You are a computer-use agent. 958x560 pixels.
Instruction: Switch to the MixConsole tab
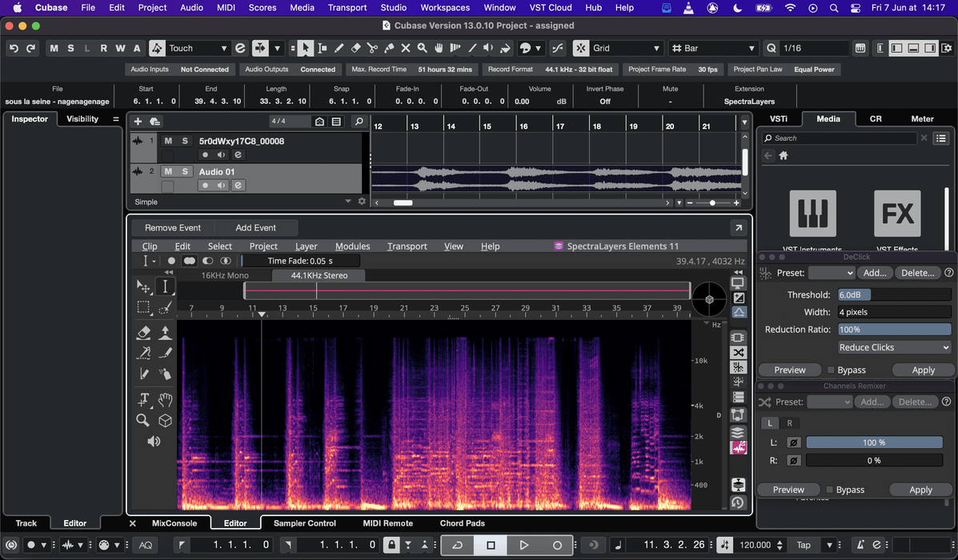pos(174,523)
